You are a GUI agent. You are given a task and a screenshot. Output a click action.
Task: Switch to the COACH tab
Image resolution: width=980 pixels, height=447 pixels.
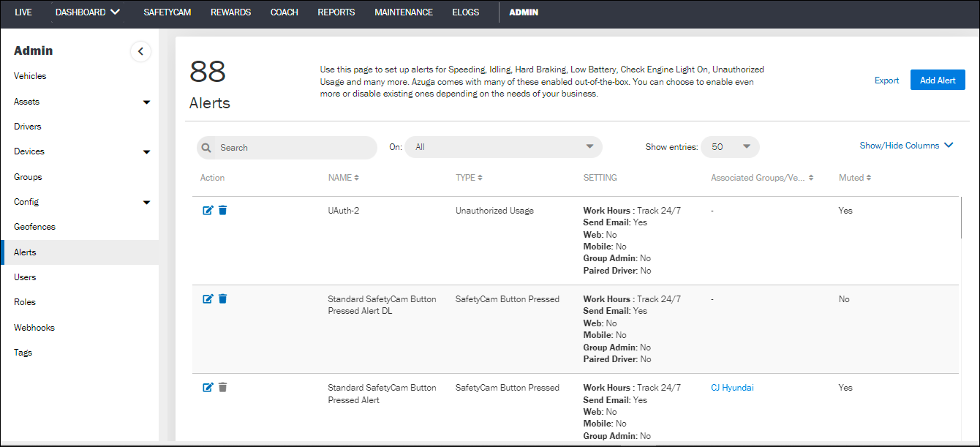pyautogui.click(x=284, y=12)
